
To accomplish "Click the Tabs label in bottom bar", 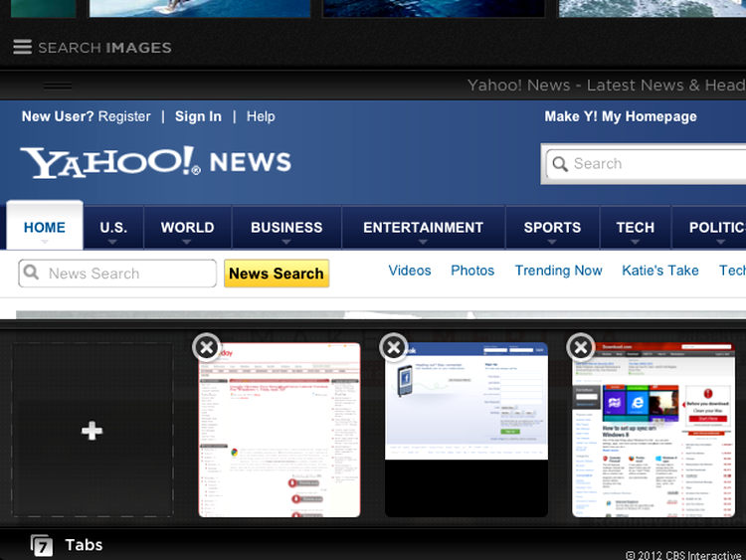I will (84, 545).
